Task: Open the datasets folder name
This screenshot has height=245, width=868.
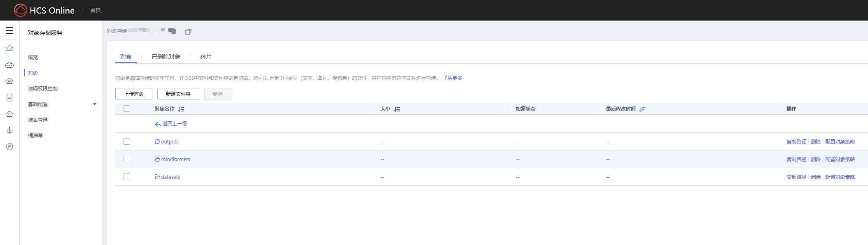Action: [170, 177]
